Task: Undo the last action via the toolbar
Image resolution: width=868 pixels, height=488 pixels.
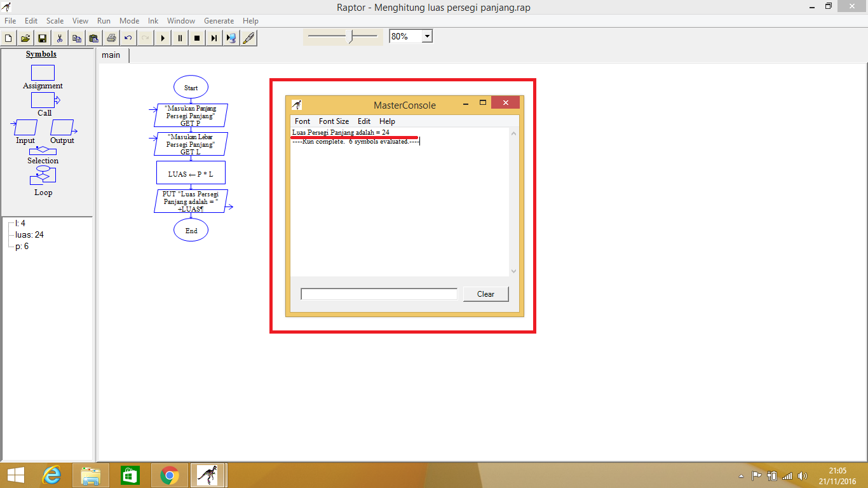Action: (x=128, y=37)
